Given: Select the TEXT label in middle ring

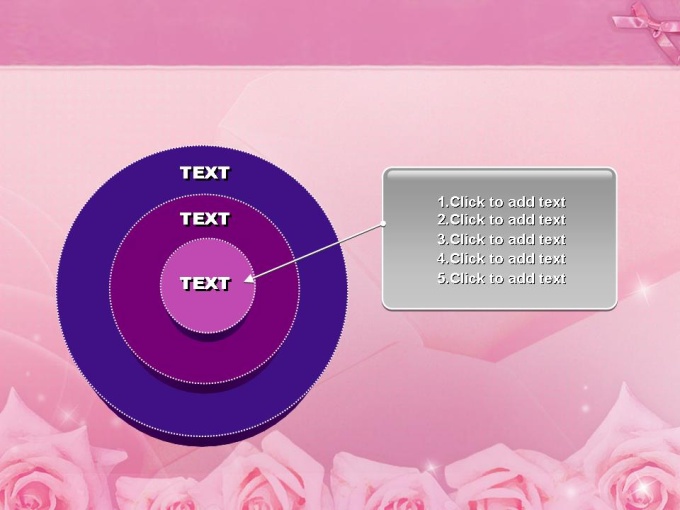Looking at the screenshot, I should [205, 219].
